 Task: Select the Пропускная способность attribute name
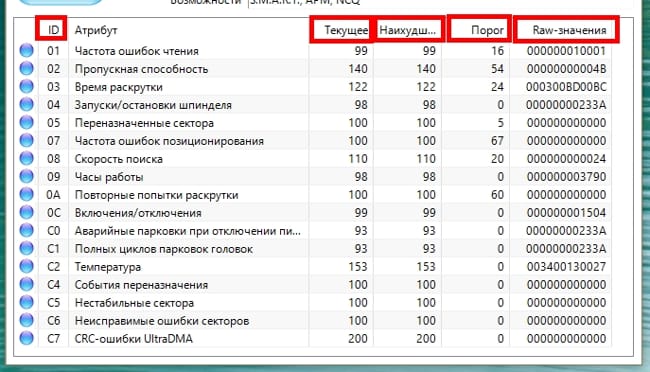[x=141, y=69]
